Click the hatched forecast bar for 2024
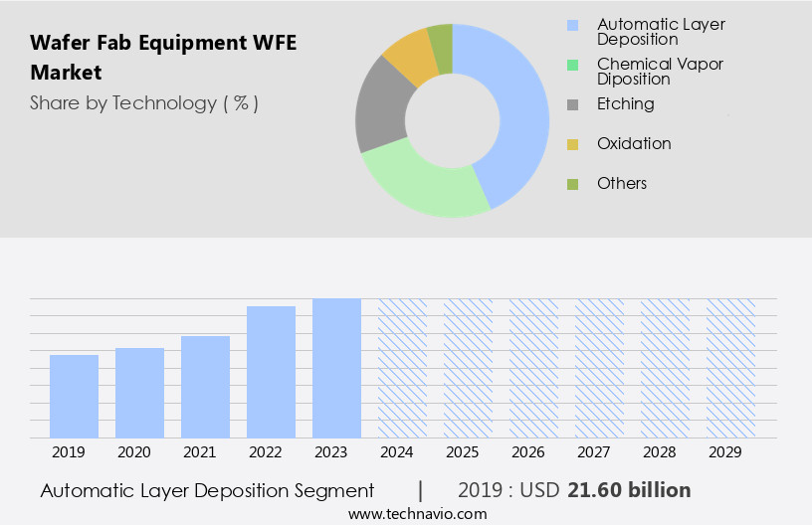This screenshot has width=812, height=525. [402, 368]
